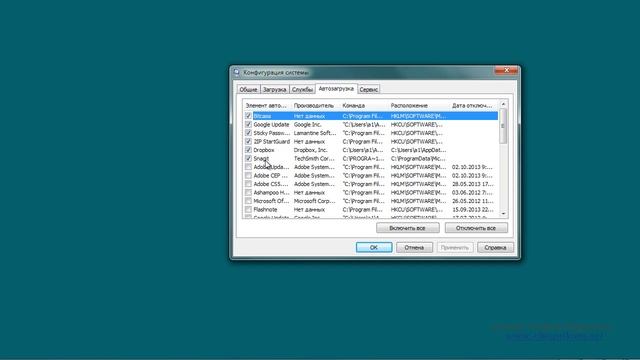
Task: Cancel with the Отмена button
Action: click(x=414, y=247)
